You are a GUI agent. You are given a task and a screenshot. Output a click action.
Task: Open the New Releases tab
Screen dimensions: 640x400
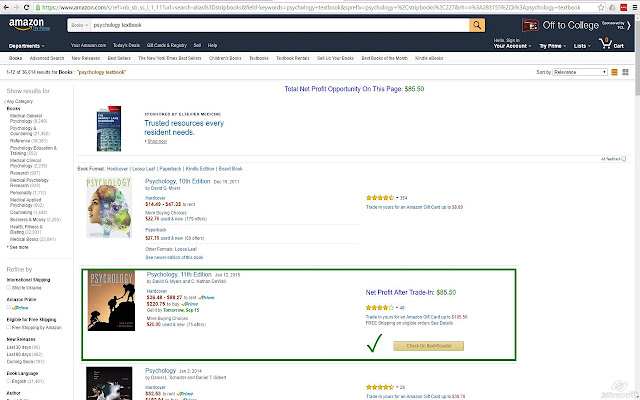tap(86, 58)
